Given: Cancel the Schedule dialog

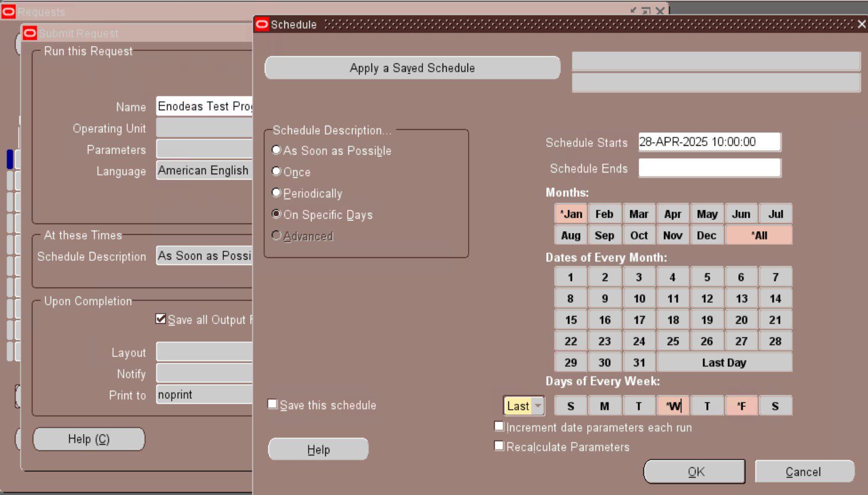Looking at the screenshot, I should point(804,471).
